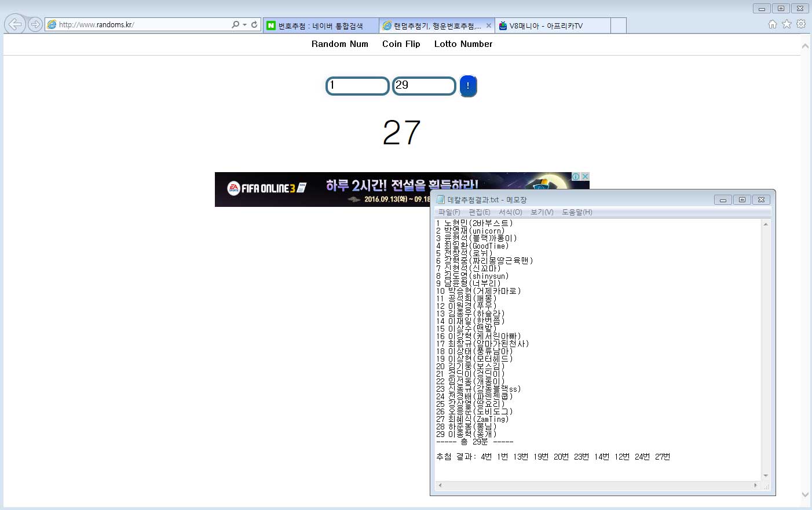Click line 8 김도영(shinysun) in Notepad
Screen dimensions: 812x510
click(473, 276)
